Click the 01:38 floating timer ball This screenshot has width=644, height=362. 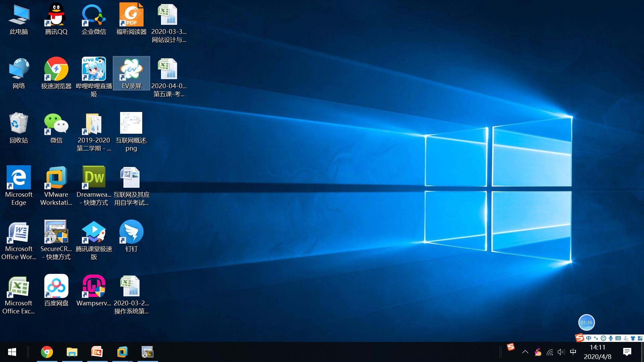tap(586, 322)
